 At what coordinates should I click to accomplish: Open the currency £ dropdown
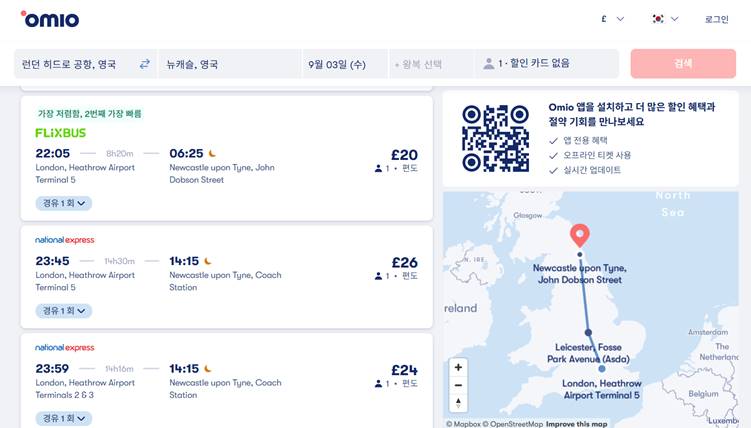[613, 19]
